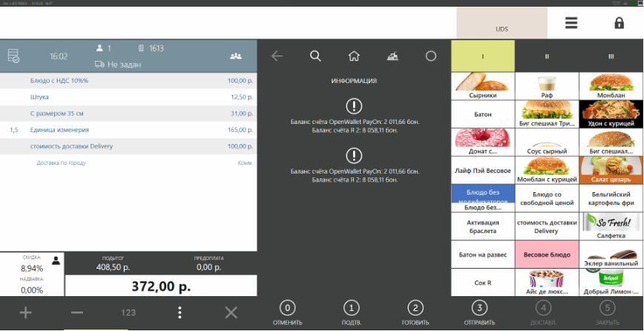
Task: Click the 'Готовить' button
Action: pyautogui.click(x=415, y=313)
